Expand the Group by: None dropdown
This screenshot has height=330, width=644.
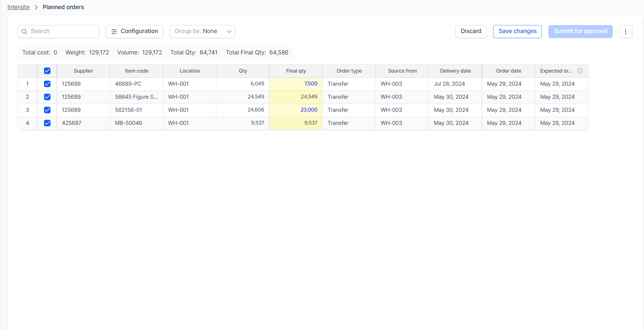click(202, 32)
